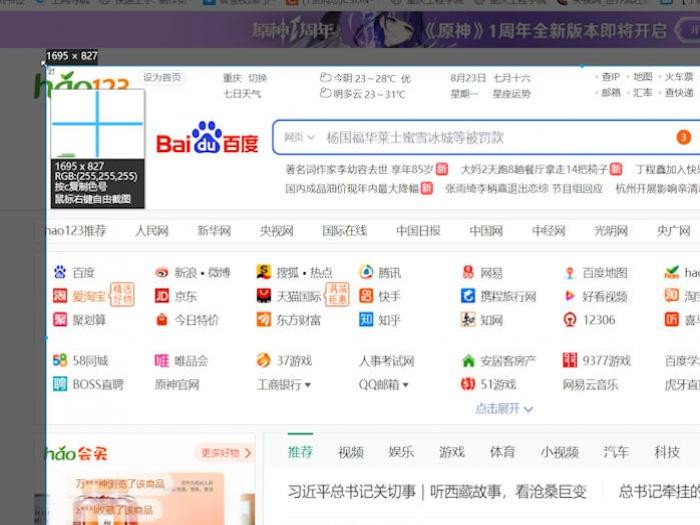Click the 58同城 icon

point(60,360)
